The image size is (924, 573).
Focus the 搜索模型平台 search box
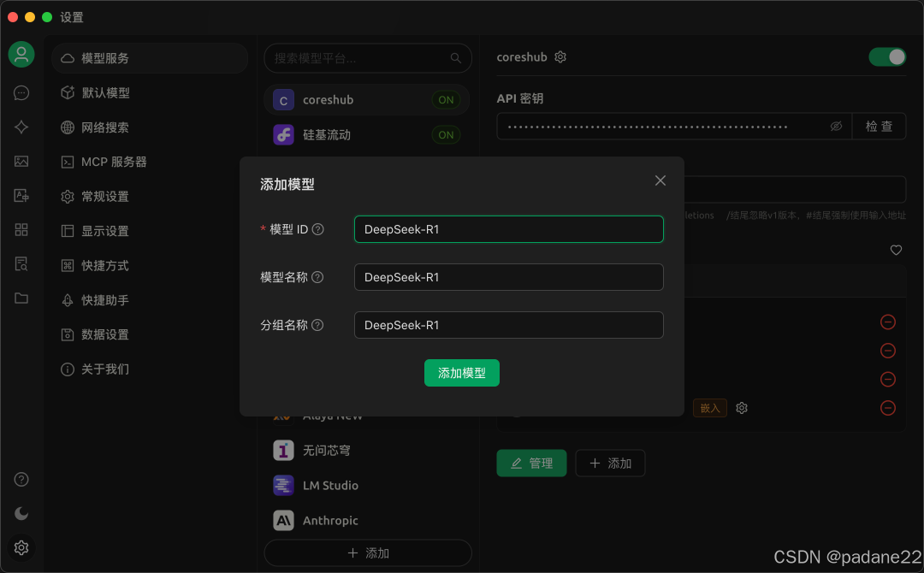(x=368, y=58)
